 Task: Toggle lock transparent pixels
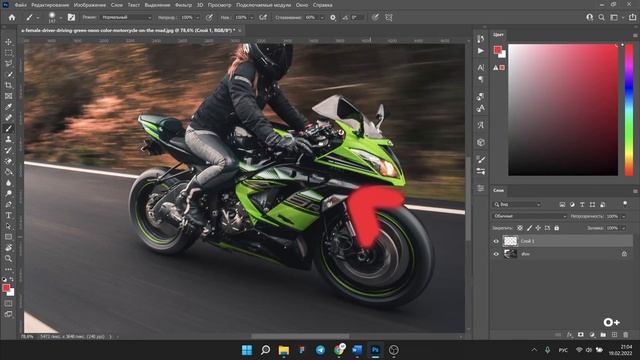click(520, 228)
